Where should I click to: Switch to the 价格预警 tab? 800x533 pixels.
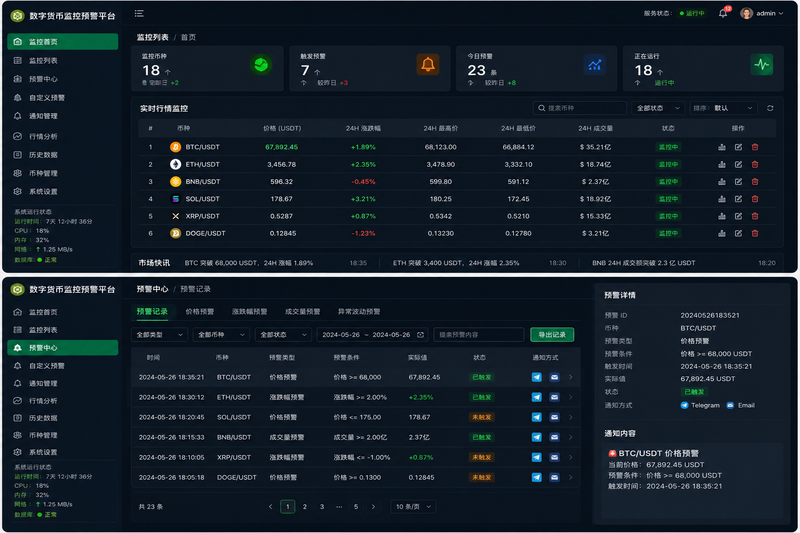(199, 312)
